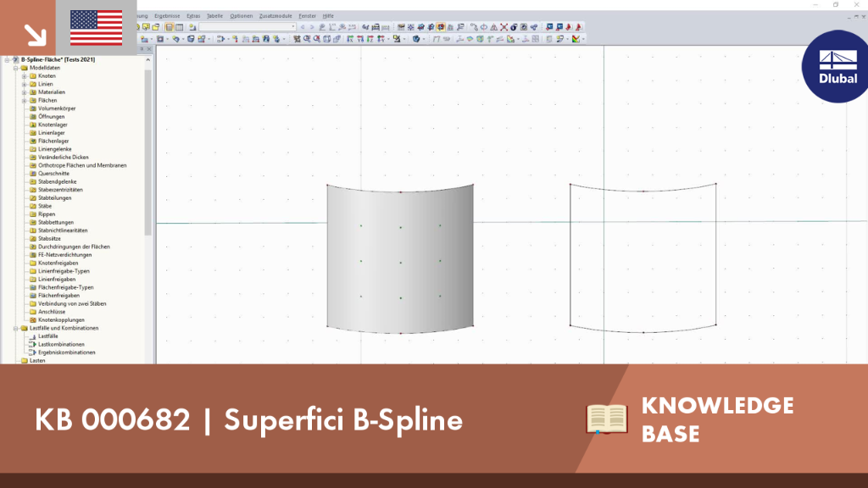The height and width of the screenshot is (488, 868).
Task: Open the Optionen menu
Action: click(241, 16)
